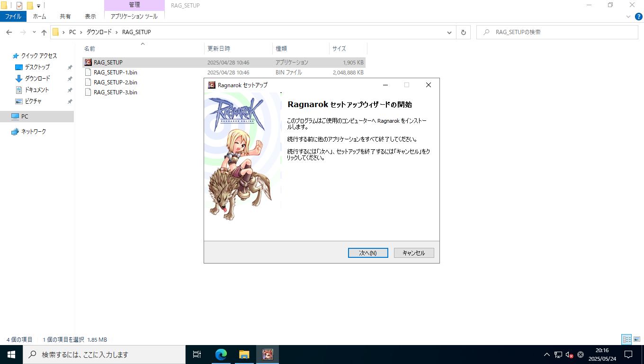Viewport: 644px width, 364px height.
Task: Open ダウンロード in the navigation pane
Action: [37, 79]
